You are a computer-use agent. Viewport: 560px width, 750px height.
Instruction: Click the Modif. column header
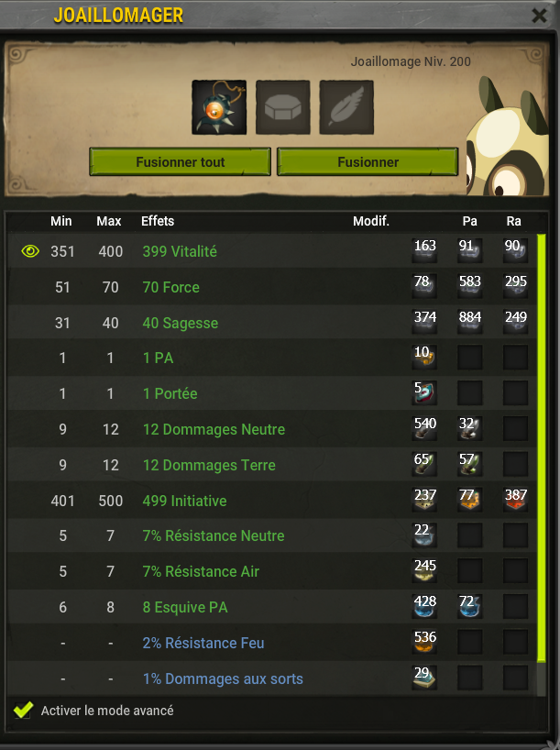point(371,221)
